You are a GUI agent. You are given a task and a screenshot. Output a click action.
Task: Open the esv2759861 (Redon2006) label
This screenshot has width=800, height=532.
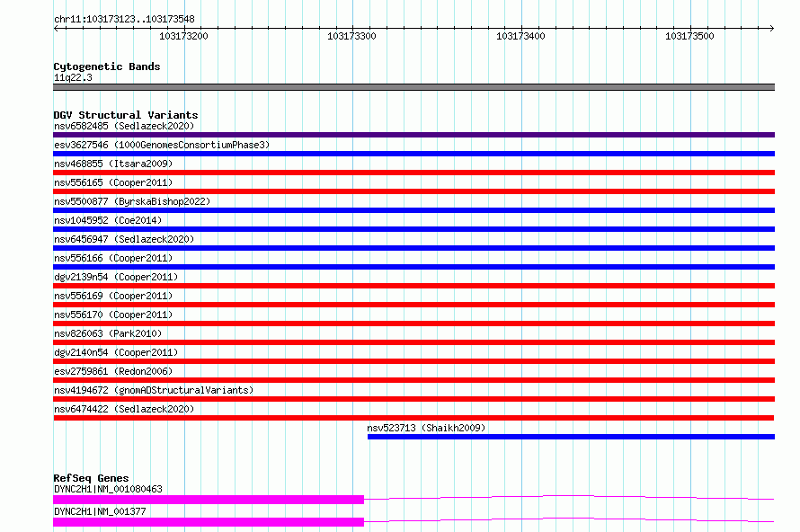tap(113, 371)
